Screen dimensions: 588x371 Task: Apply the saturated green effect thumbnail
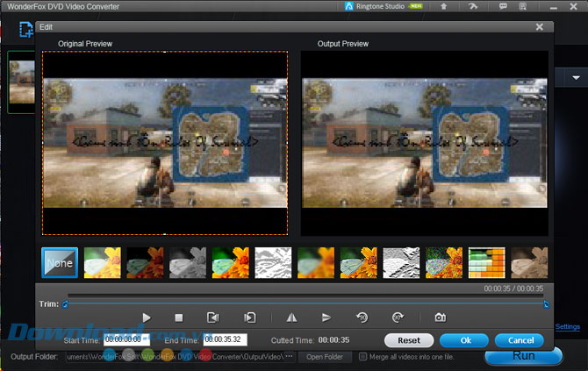click(231, 263)
